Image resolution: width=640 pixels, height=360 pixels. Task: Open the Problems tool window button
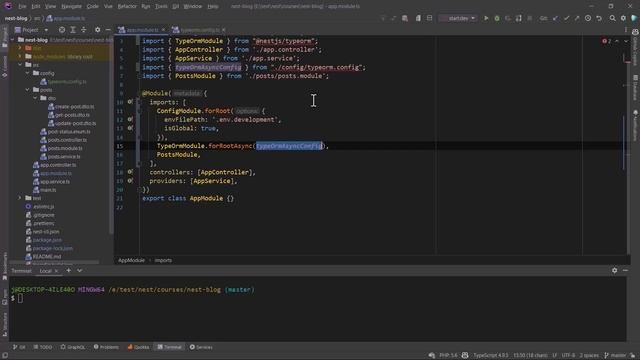tap(106, 347)
